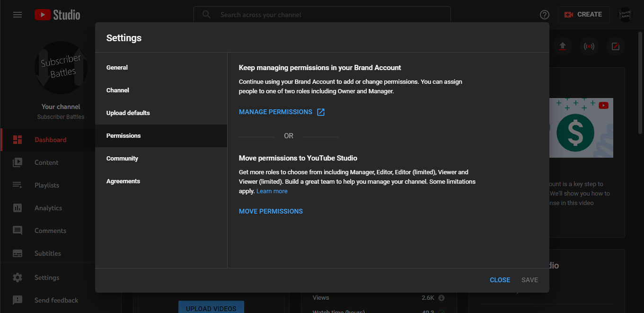Screen dimensions: 644x313
Task: Click the "Subscriber Battles" name under Your channel
Action: (x=61, y=117)
